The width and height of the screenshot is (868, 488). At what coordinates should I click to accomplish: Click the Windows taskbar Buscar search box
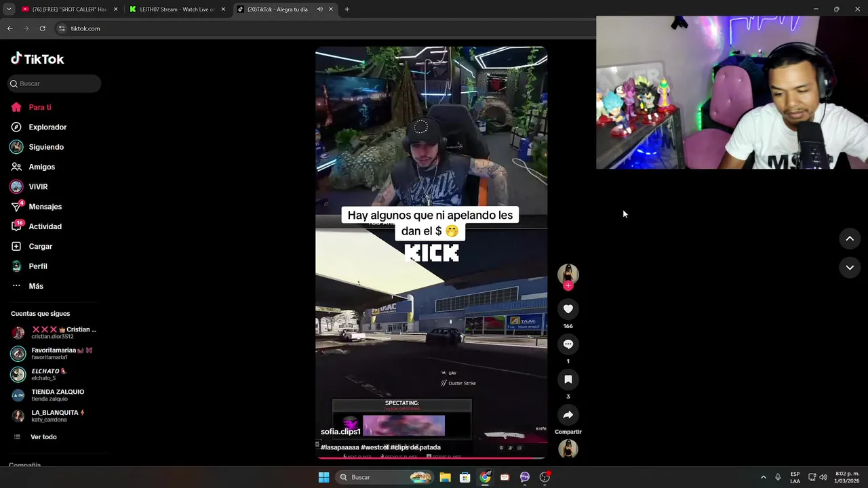coord(385,477)
